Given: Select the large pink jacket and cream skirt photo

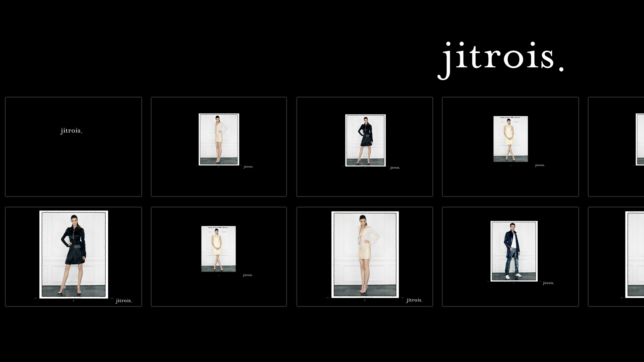Looking at the screenshot, I should point(365,254).
